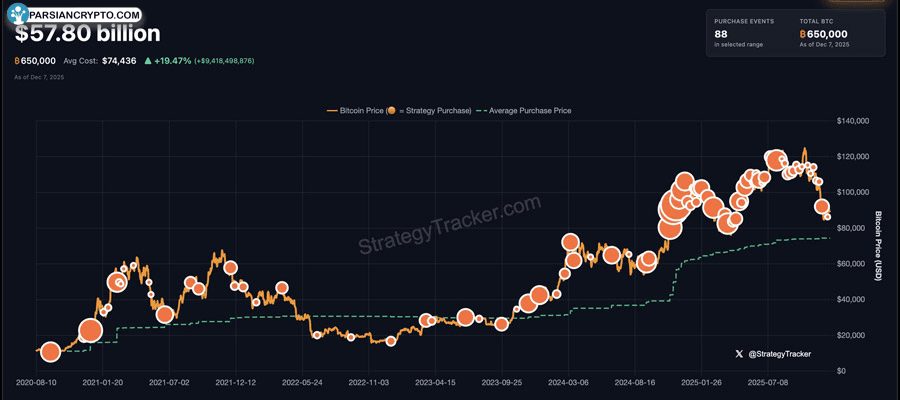Click the 2020-08-10 date axis label
This screenshot has width=900, height=400.
[37, 382]
